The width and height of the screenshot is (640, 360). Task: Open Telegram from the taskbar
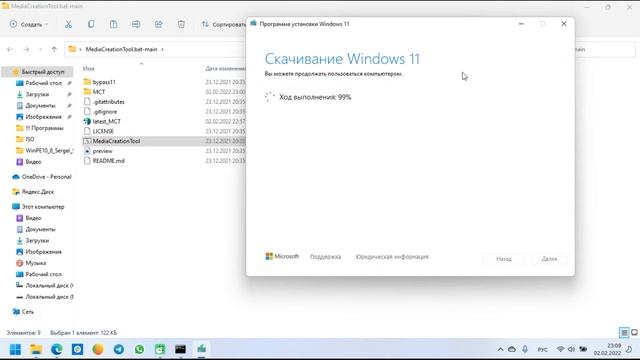[x=119, y=349]
